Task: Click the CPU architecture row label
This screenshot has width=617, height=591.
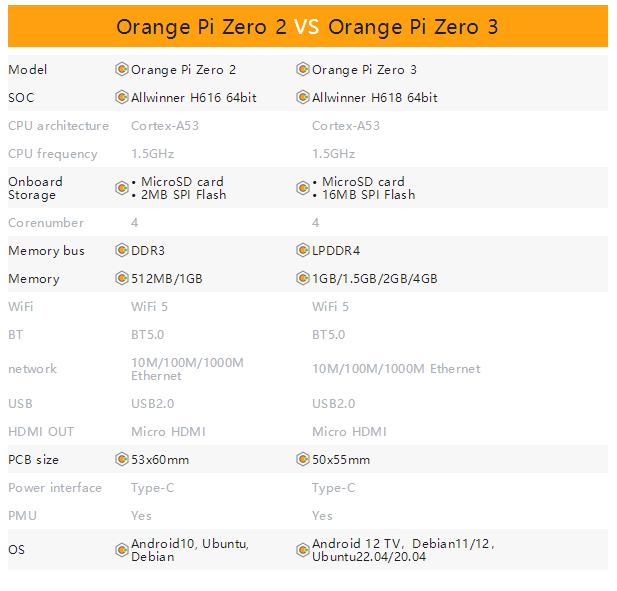Action: click(x=58, y=126)
